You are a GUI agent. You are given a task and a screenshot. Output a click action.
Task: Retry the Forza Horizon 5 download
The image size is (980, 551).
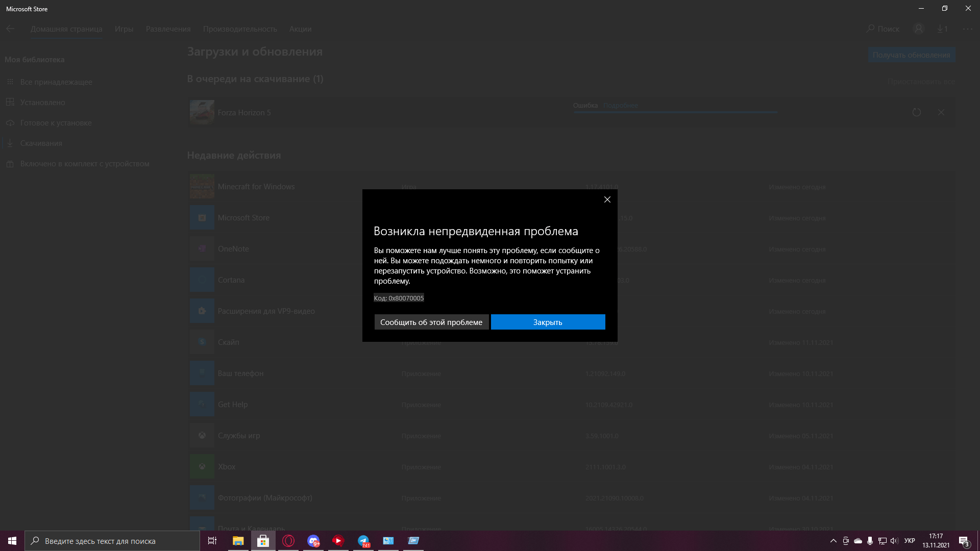pyautogui.click(x=917, y=112)
